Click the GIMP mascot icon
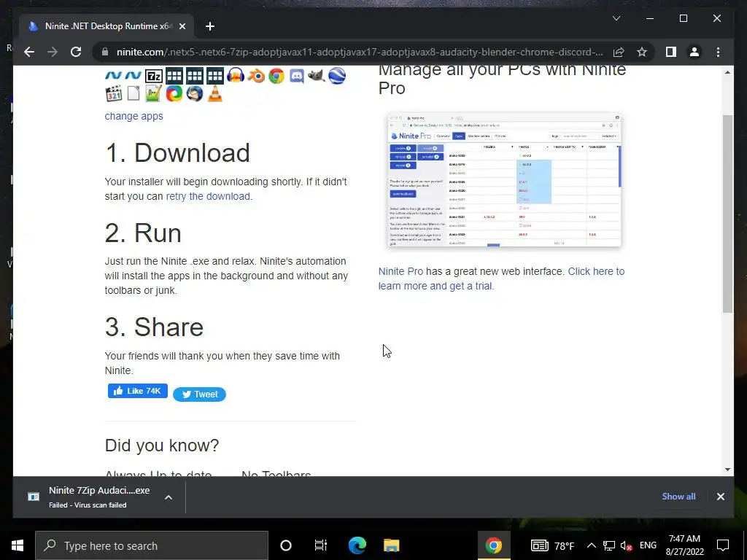Viewport: 747px width, 560px height. (x=317, y=75)
